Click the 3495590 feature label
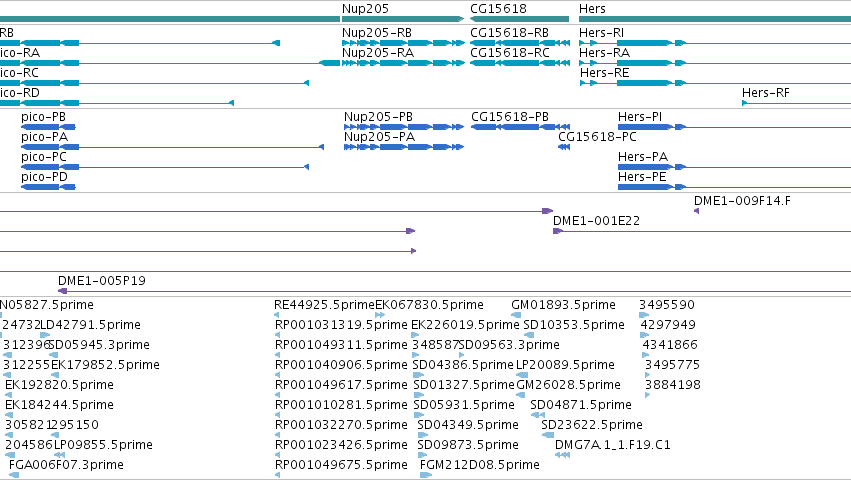851x480 pixels. (x=667, y=305)
